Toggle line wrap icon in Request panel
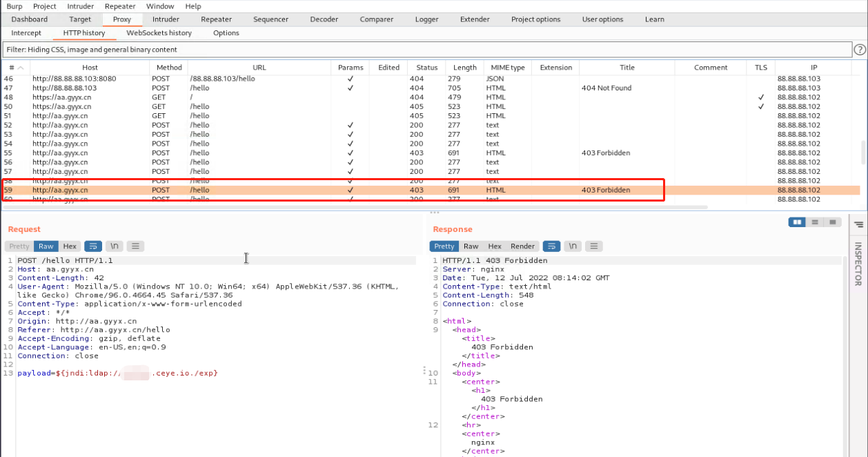Screen dimensions: 868x457 [x=93, y=246]
